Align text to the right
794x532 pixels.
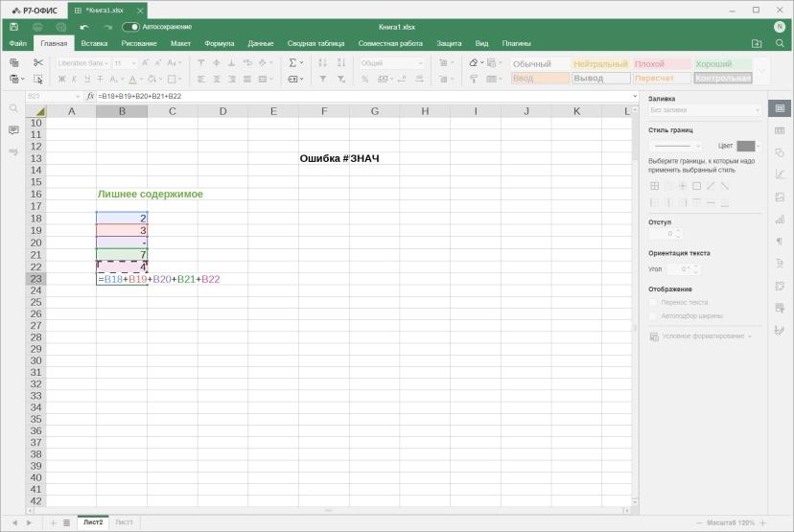pyautogui.click(x=232, y=79)
